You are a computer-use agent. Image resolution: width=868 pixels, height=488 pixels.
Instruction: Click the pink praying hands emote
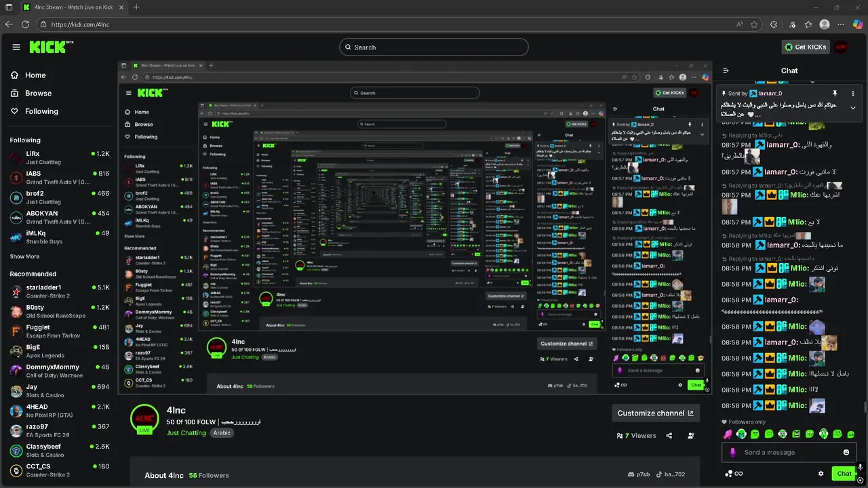[728, 434]
